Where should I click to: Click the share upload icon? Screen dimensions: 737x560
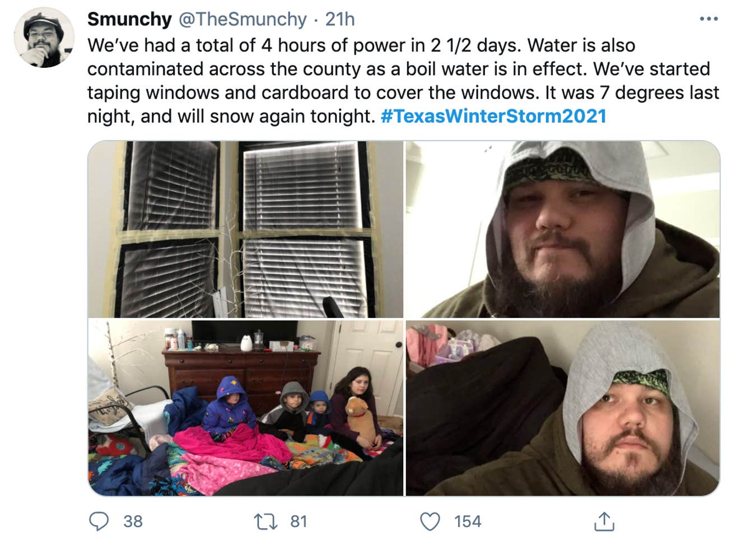(604, 521)
